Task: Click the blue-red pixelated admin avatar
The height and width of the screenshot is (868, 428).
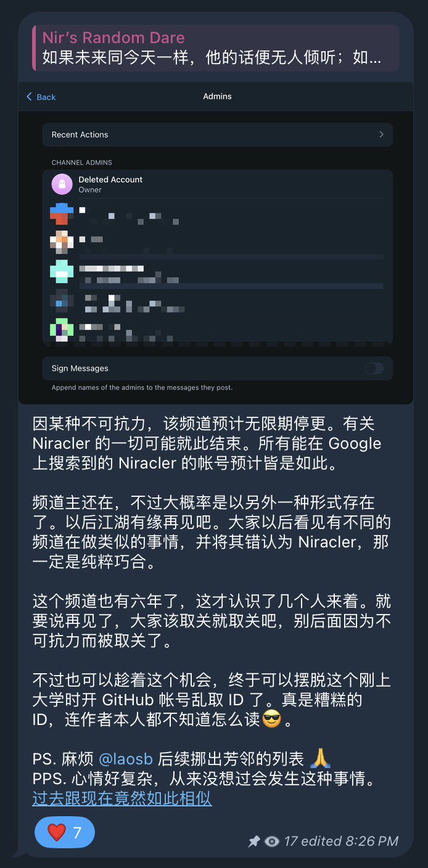Action: 61,213
